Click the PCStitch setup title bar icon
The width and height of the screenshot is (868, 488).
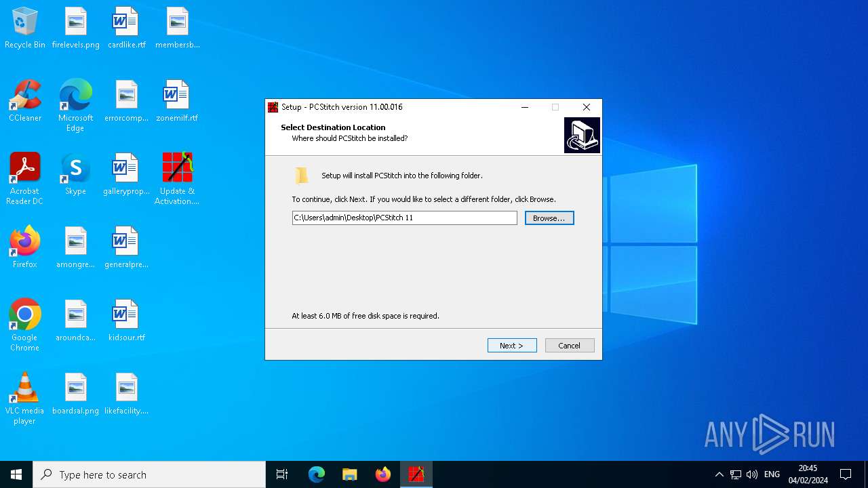pyautogui.click(x=273, y=107)
